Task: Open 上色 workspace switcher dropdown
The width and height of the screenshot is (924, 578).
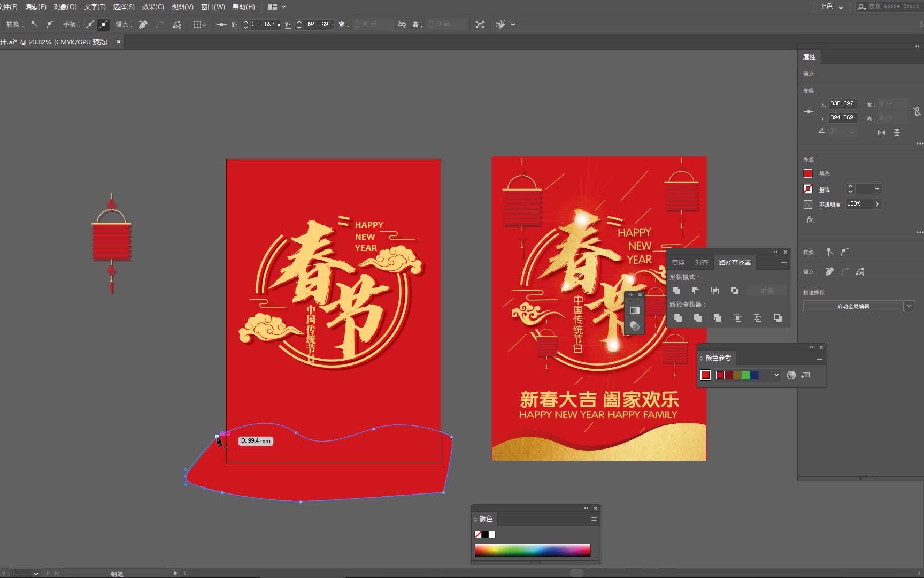Action: point(831,7)
